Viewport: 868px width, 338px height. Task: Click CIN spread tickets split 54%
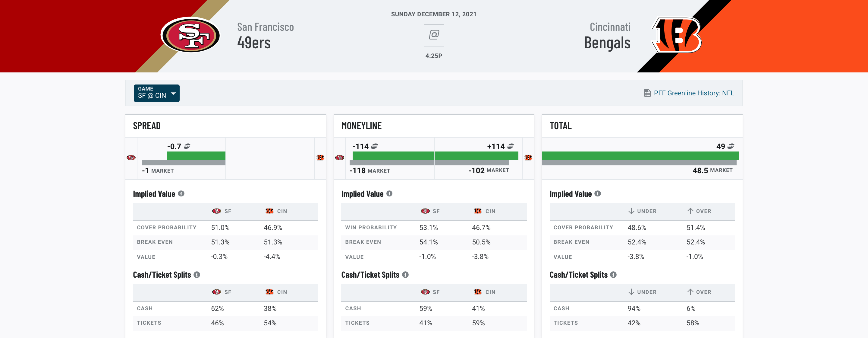tap(270, 323)
